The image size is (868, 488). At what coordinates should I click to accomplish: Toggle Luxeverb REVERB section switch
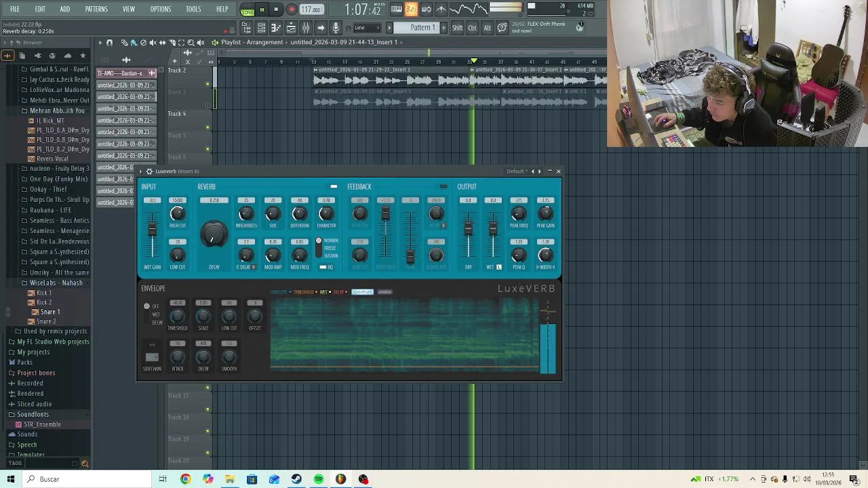(334, 186)
